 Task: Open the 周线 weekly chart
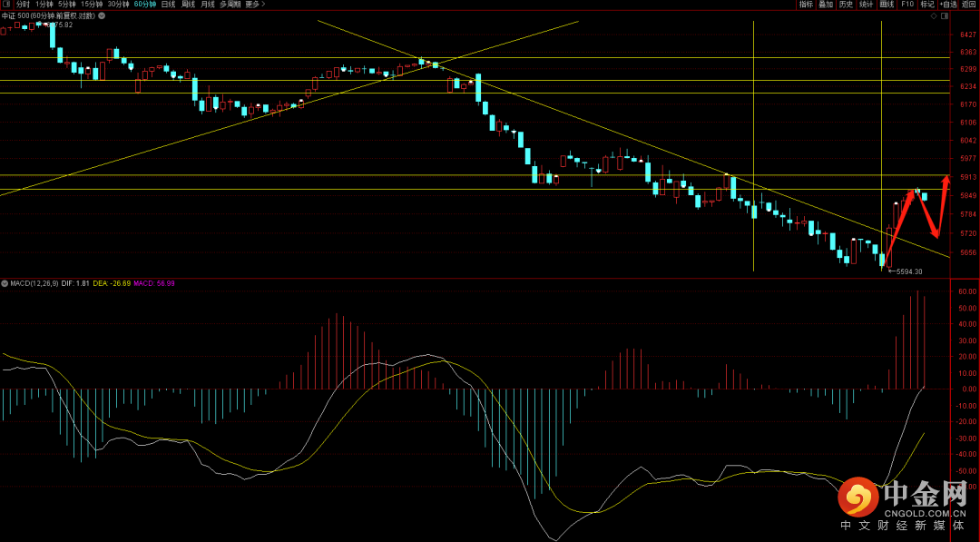coord(189,5)
